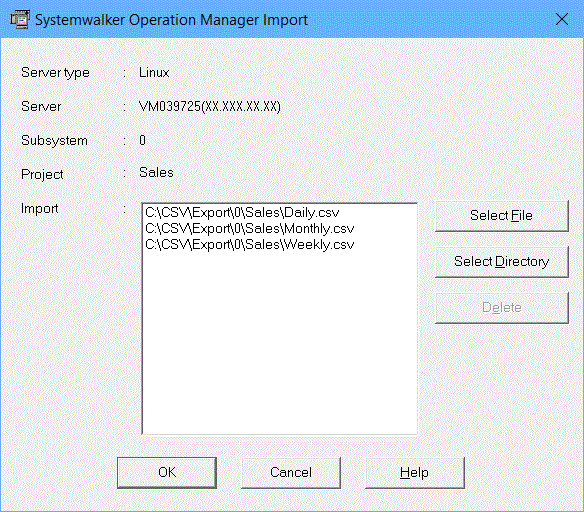Click the dialog title text

tap(171, 20)
